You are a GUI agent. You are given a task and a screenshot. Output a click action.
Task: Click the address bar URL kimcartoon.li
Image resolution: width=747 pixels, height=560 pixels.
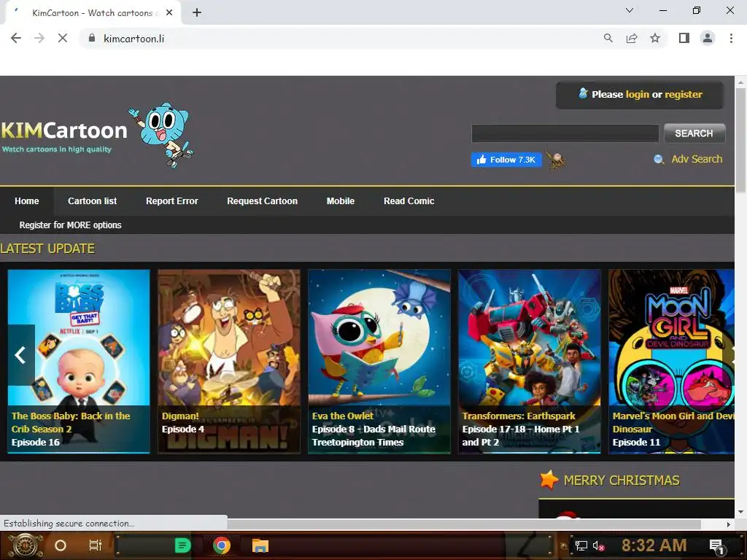[134, 39]
